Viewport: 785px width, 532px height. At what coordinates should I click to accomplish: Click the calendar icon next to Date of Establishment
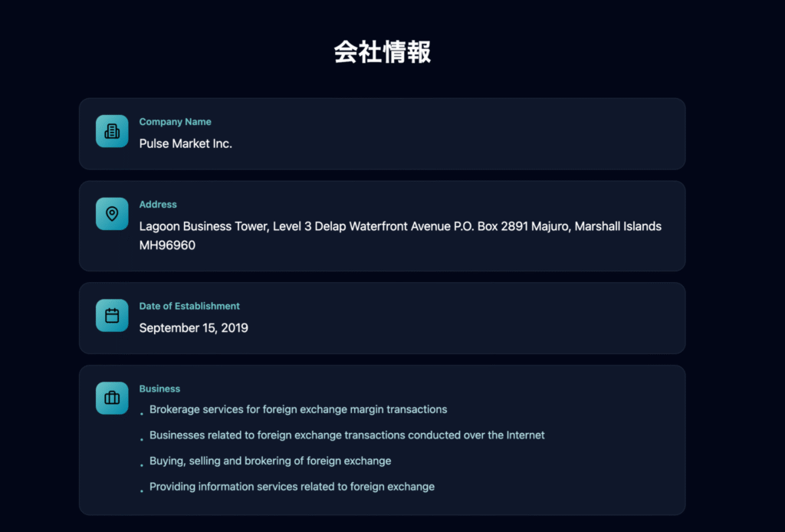point(111,315)
